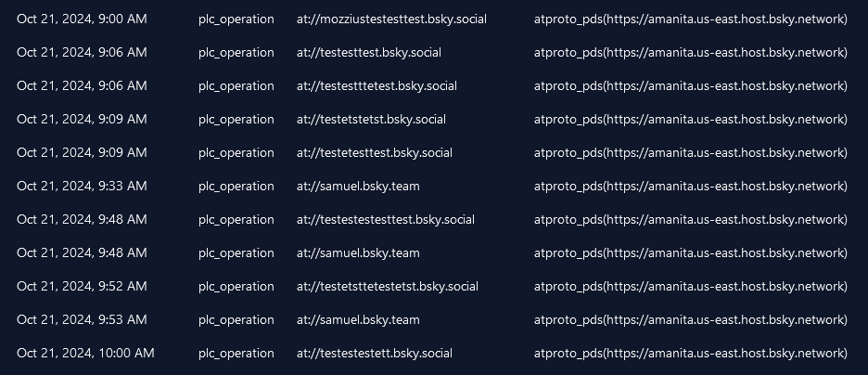Open the atproto_pds endpoint in the 9:52 AM row
The image size is (868, 375).
coord(690,286)
